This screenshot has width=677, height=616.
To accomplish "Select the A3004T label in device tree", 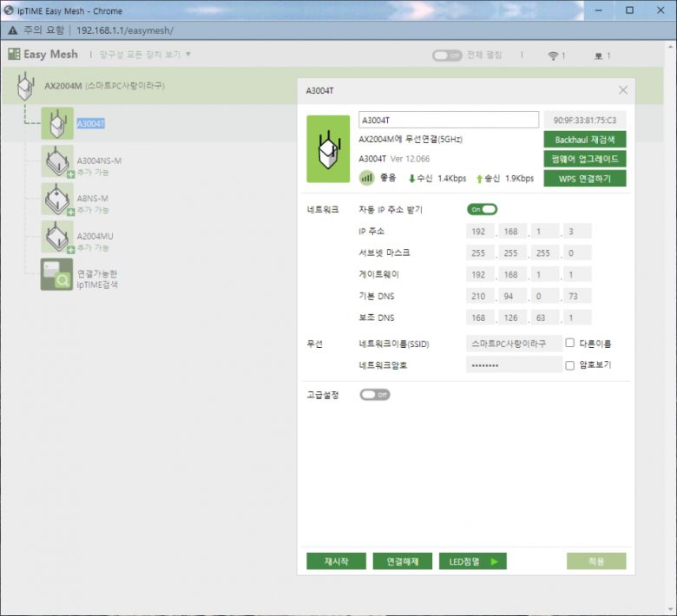I will pyautogui.click(x=90, y=124).
